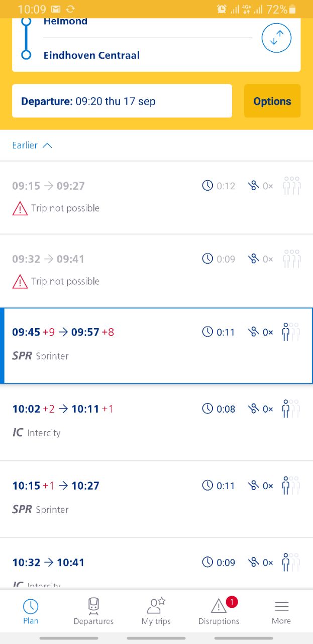Open the More menu
This screenshot has height=644, width=313.
click(281, 611)
